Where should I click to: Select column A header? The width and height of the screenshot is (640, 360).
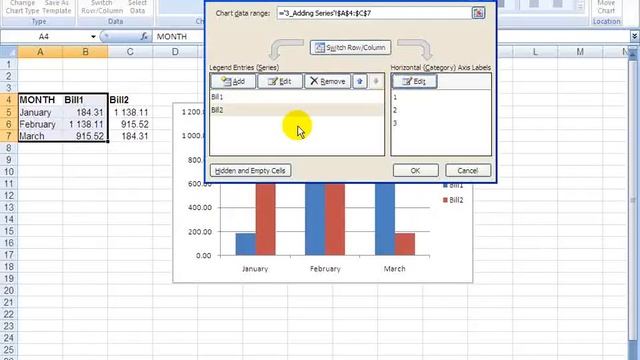pyautogui.click(x=40, y=52)
